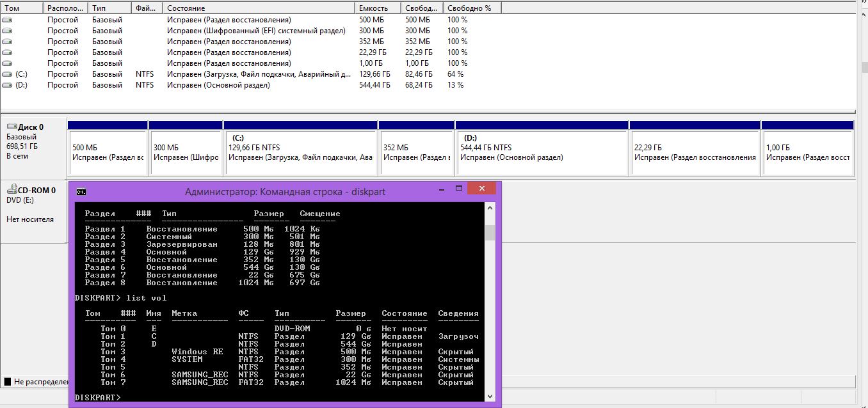The height and width of the screenshot is (408, 868).
Task: Click the drive icon of the (D:) volume row
Action: (7, 85)
